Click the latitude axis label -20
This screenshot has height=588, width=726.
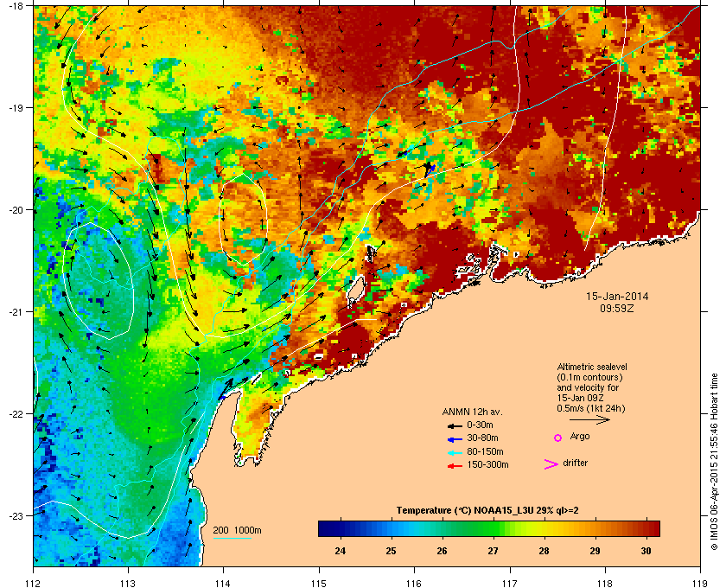pyautogui.click(x=16, y=209)
